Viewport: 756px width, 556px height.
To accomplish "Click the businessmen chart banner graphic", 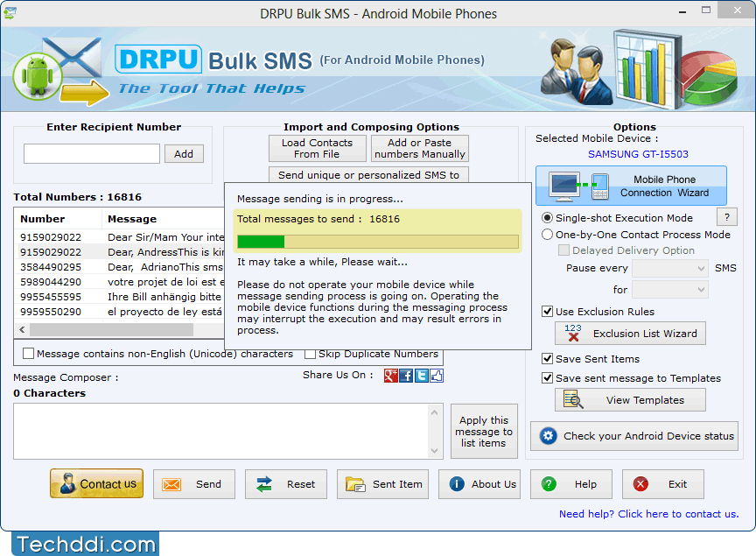I will click(640, 69).
